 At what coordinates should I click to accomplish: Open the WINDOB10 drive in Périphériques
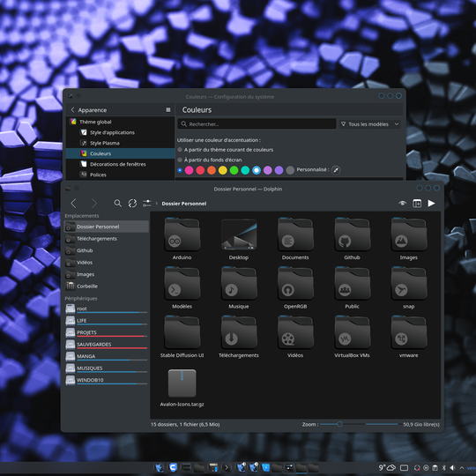[x=107, y=380]
